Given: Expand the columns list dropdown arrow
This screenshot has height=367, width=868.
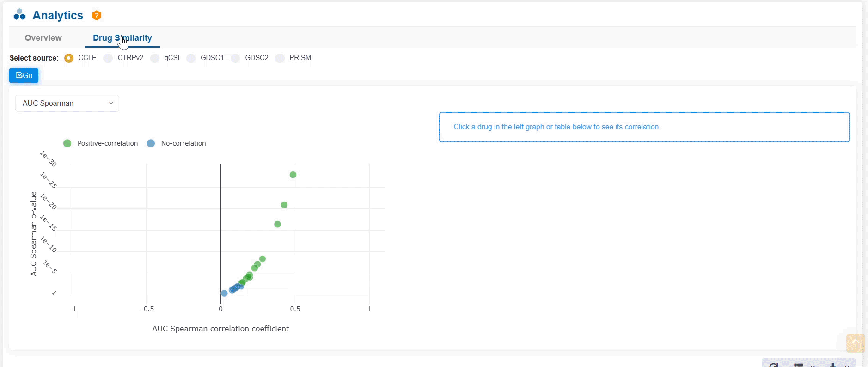Looking at the screenshot, I should coord(813,366).
